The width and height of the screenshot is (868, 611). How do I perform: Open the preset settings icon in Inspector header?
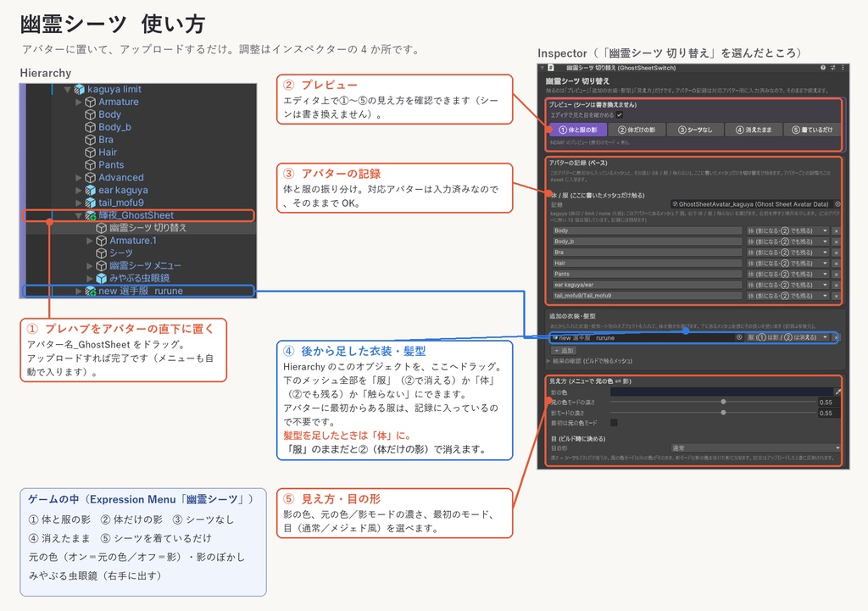833,68
